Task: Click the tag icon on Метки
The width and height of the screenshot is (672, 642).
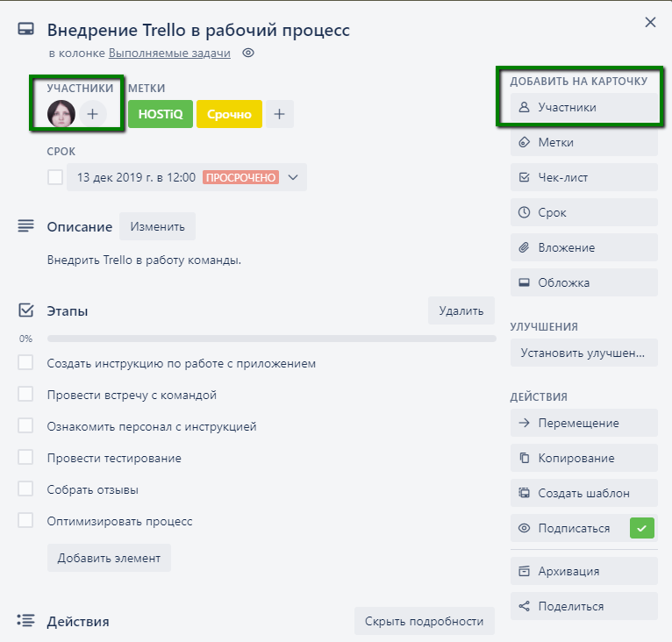Action: click(x=524, y=142)
